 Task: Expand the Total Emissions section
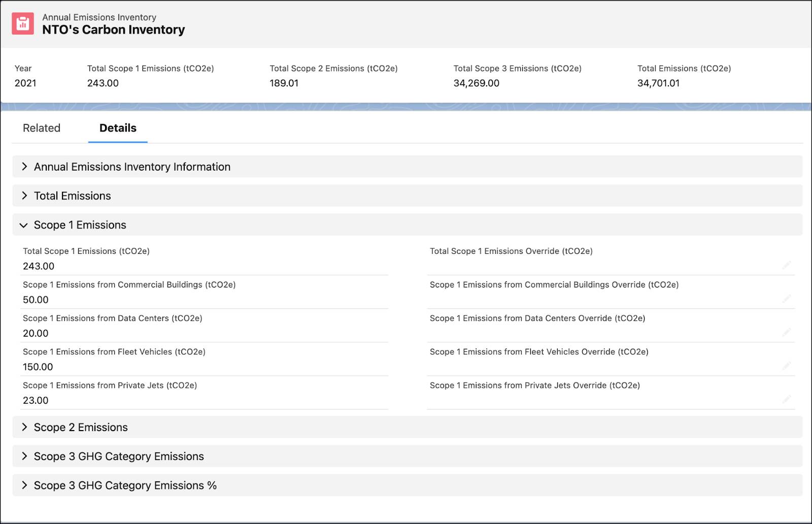(407, 195)
